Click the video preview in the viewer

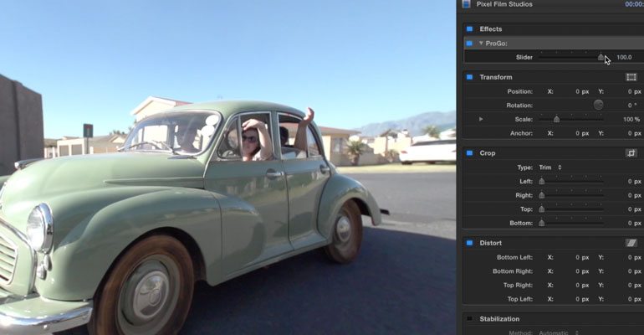pyautogui.click(x=227, y=167)
